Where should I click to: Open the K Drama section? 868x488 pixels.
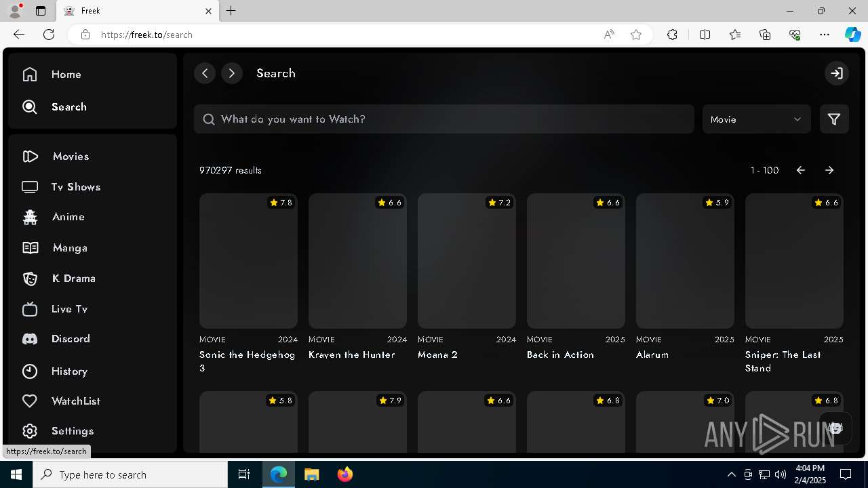click(58, 279)
